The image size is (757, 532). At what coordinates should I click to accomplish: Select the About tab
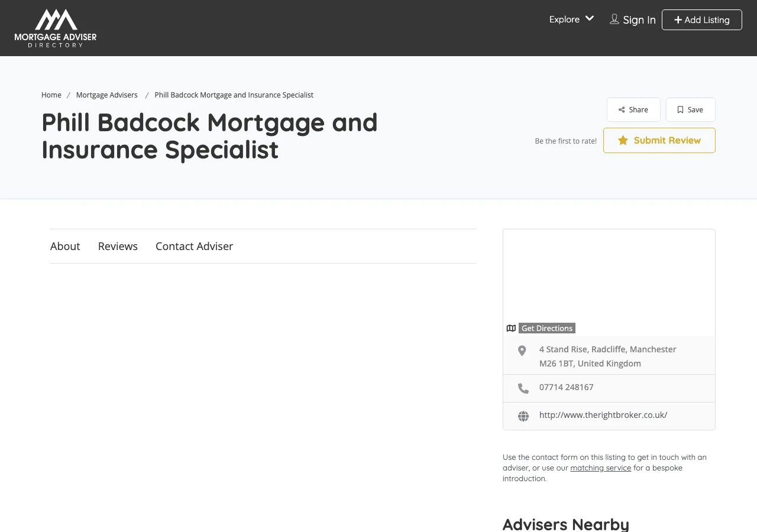[65, 246]
